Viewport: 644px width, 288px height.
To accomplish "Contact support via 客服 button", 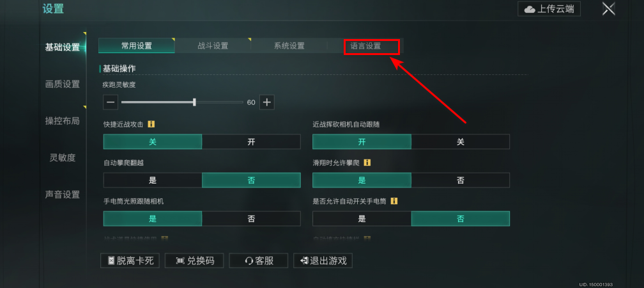I will click(259, 260).
